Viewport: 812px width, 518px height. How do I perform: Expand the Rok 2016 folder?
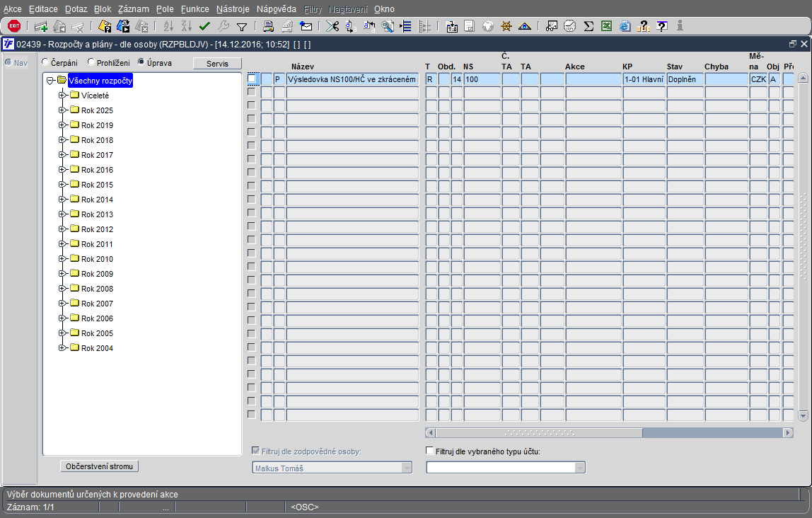62,169
